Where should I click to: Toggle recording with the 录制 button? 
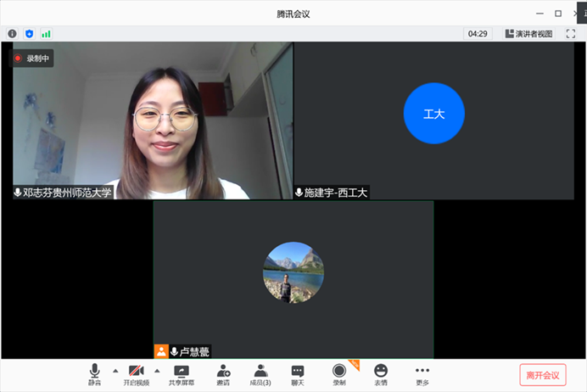click(339, 373)
